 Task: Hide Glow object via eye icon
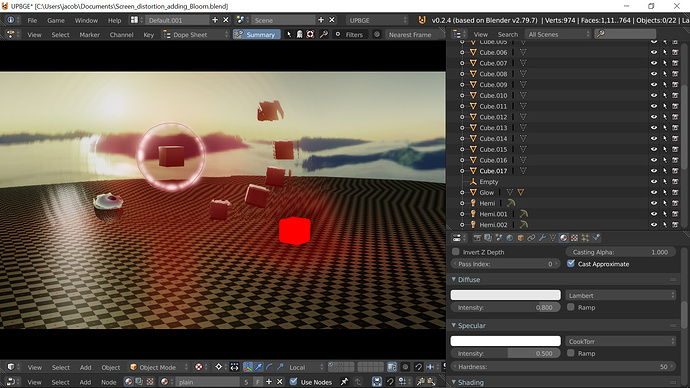pyautogui.click(x=654, y=192)
